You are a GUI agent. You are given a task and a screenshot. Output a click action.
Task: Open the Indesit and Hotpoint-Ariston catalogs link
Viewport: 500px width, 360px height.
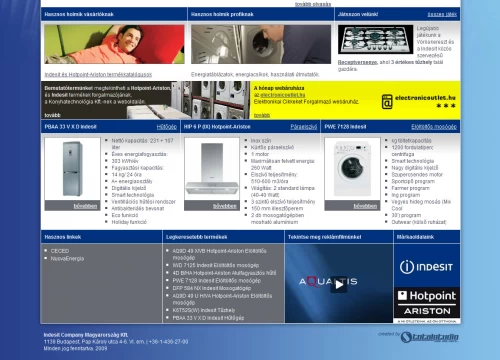point(98,74)
